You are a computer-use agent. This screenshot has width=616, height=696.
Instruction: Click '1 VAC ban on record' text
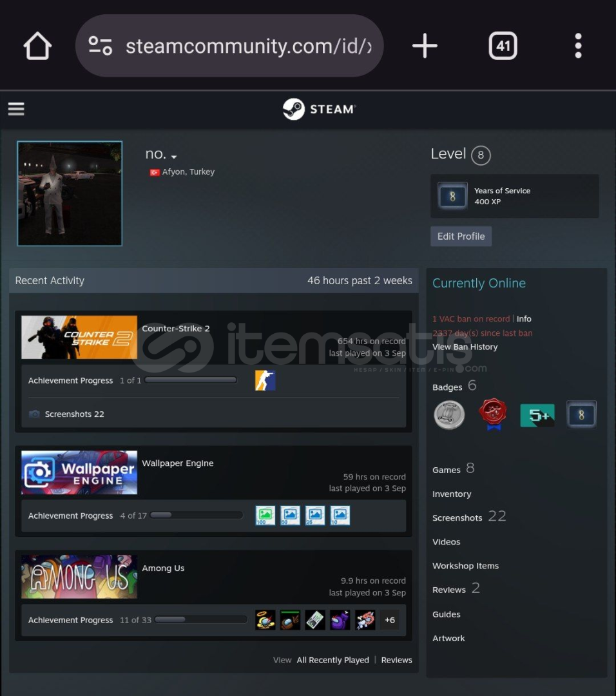pos(471,319)
